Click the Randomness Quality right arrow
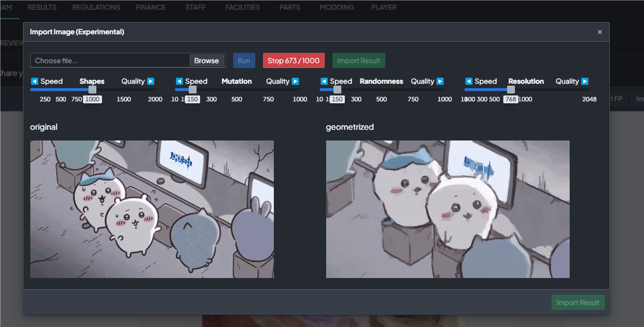The width and height of the screenshot is (644, 327). coord(440,81)
